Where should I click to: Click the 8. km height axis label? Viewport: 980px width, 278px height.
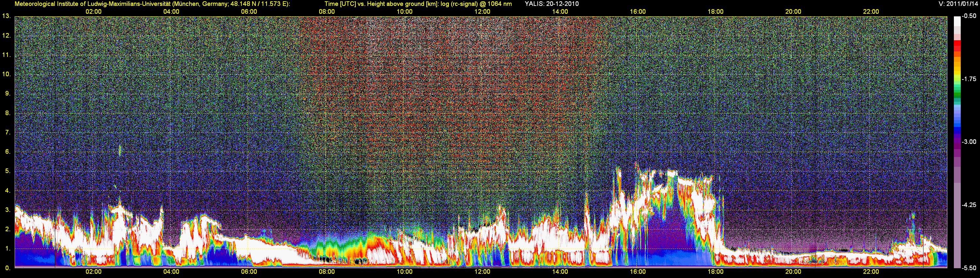click(8, 113)
